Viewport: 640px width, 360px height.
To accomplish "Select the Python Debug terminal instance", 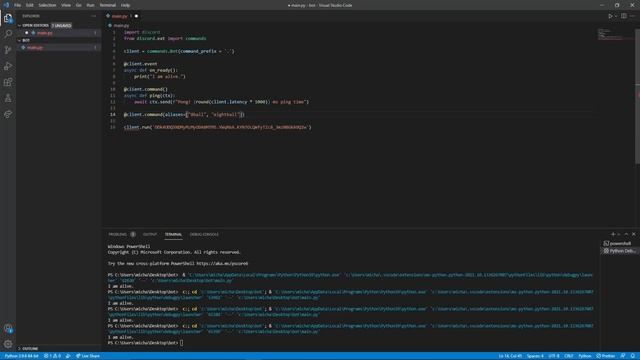I will [620, 251].
